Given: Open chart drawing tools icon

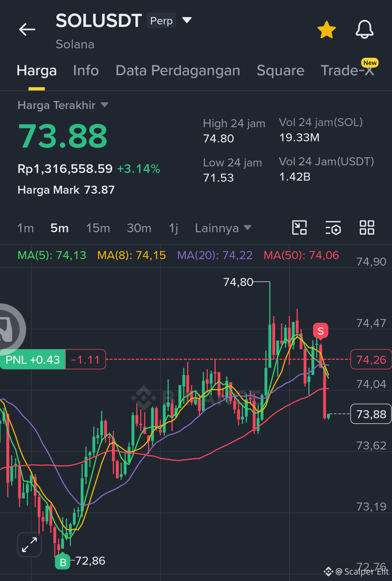Looking at the screenshot, I should (x=299, y=228).
